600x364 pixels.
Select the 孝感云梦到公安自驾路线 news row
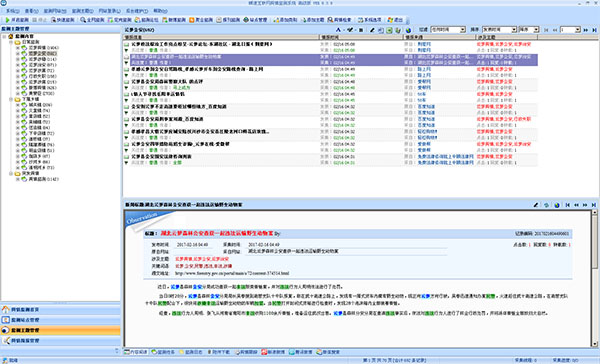pos(331,72)
